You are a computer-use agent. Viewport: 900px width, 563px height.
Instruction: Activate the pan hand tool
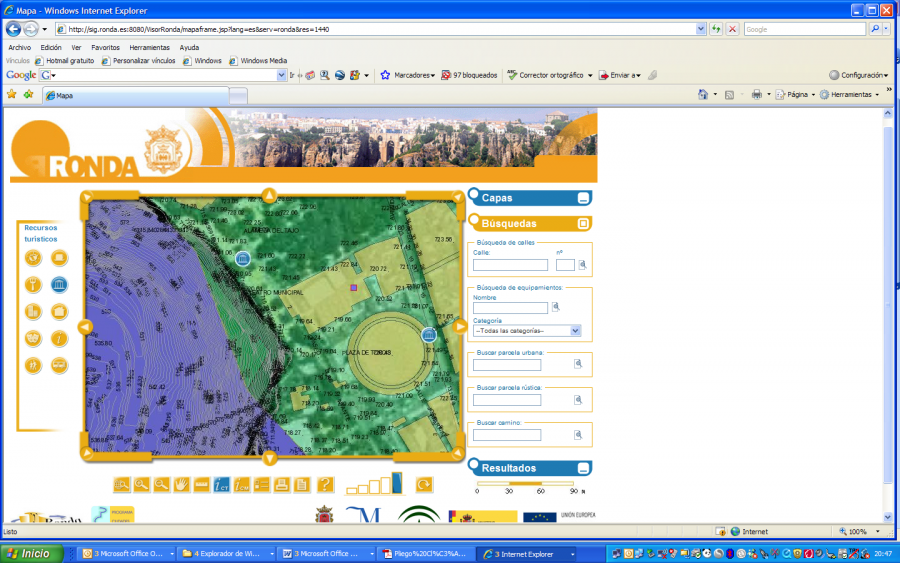point(181,485)
